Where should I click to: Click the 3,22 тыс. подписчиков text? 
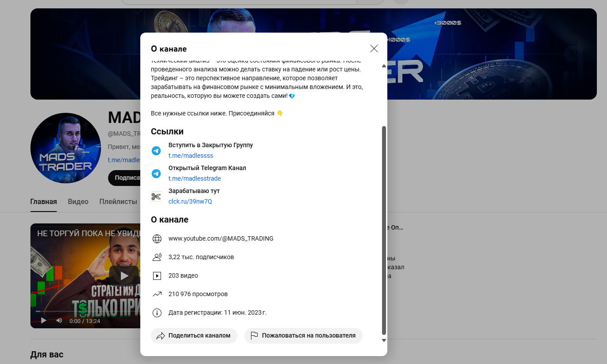[201, 257]
